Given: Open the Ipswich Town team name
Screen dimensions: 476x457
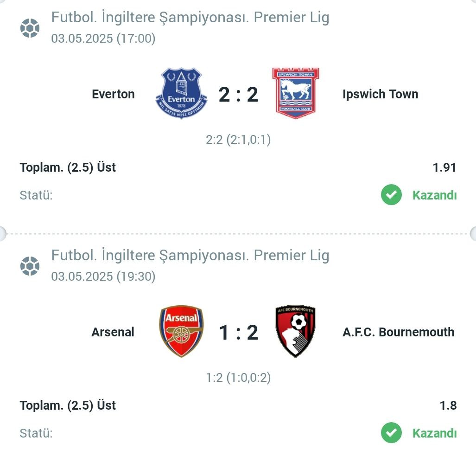Looking at the screenshot, I should (381, 94).
